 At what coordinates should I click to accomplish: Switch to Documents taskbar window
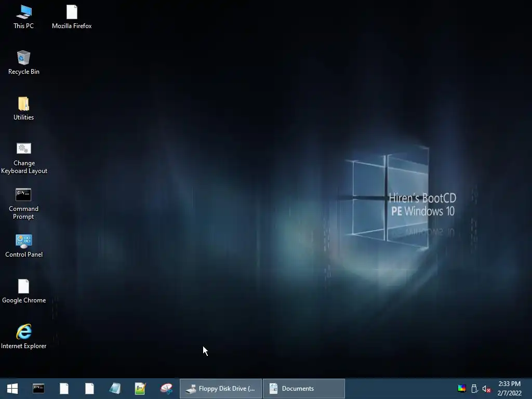tap(303, 389)
